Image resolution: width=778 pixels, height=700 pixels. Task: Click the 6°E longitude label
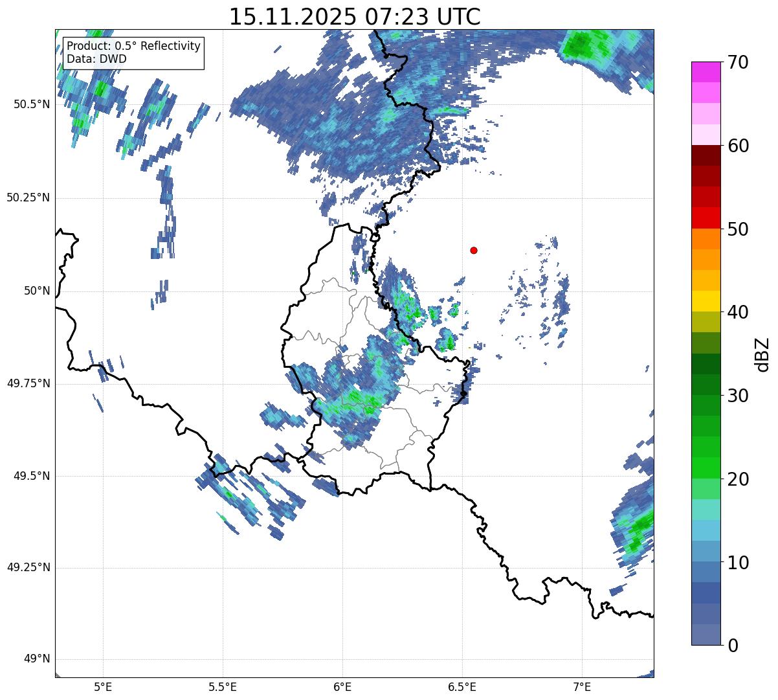[x=342, y=686]
